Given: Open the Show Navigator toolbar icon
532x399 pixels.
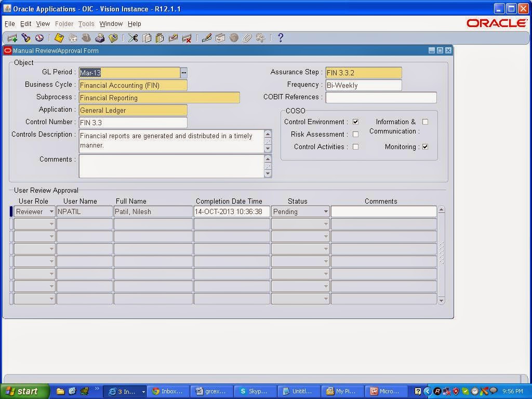Looking at the screenshot, I should click(x=39, y=38).
